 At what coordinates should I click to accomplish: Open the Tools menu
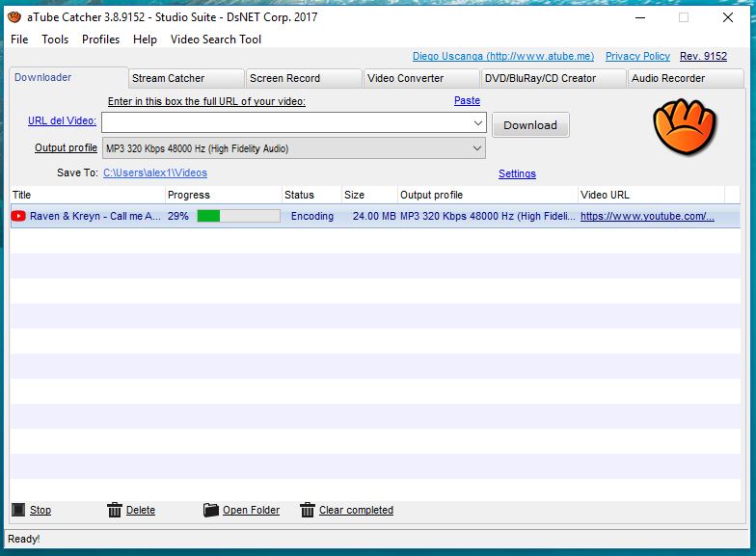pos(55,40)
